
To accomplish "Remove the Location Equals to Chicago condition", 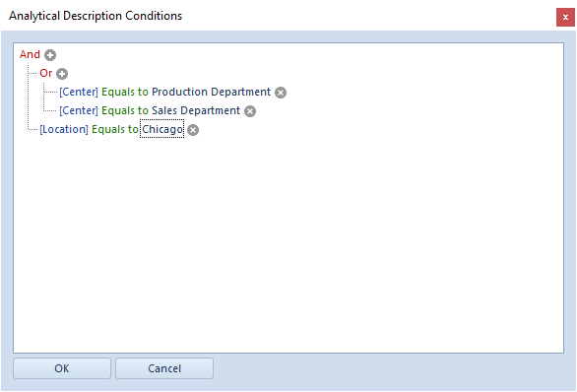I will 193,130.
